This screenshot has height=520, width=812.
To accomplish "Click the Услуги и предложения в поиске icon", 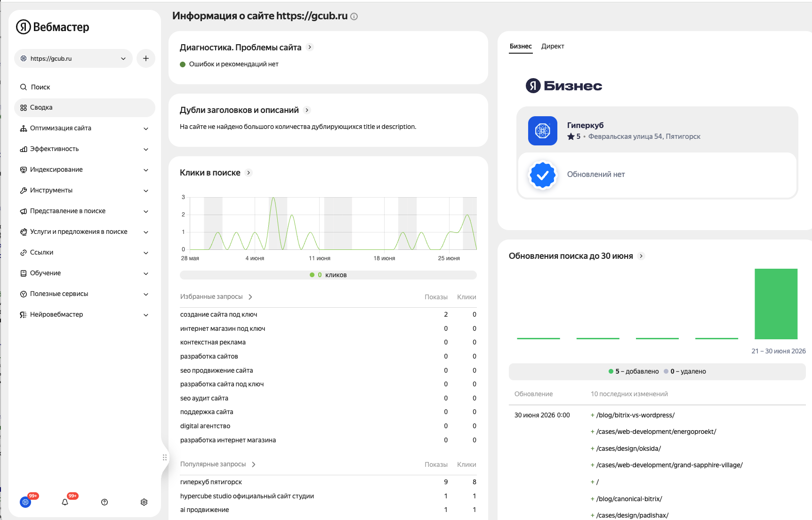I will click(24, 232).
